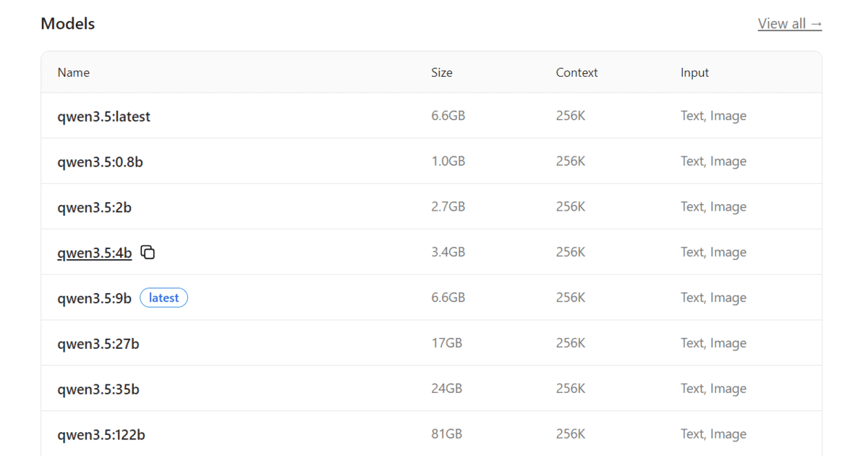Viewport: 868px width, 456px height.
Task: Click Text, Image input for qwen3.5:35b
Action: pos(712,389)
